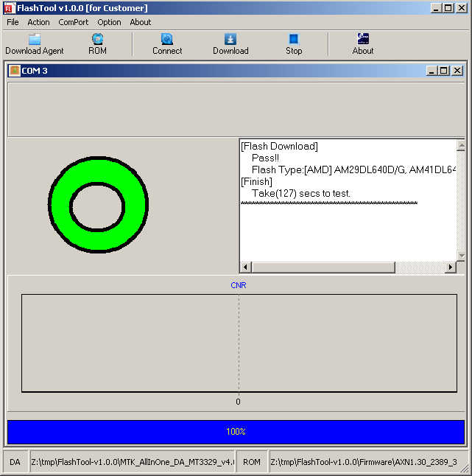The height and width of the screenshot is (476, 472).
Task: Click the COM 3 window icon
Action: 14,71
